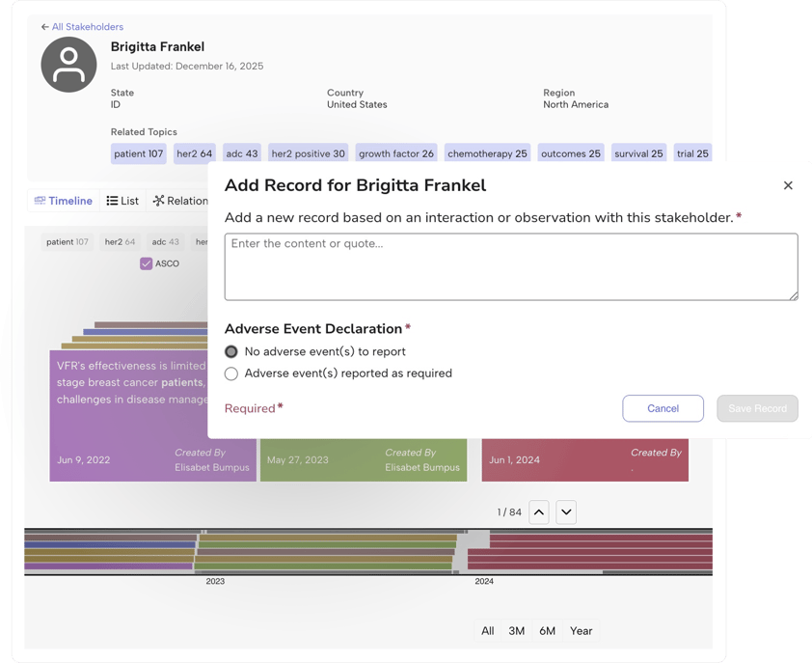This screenshot has height=663, width=812.
Task: Select No adverse event(s) to report
Action: coord(229,351)
